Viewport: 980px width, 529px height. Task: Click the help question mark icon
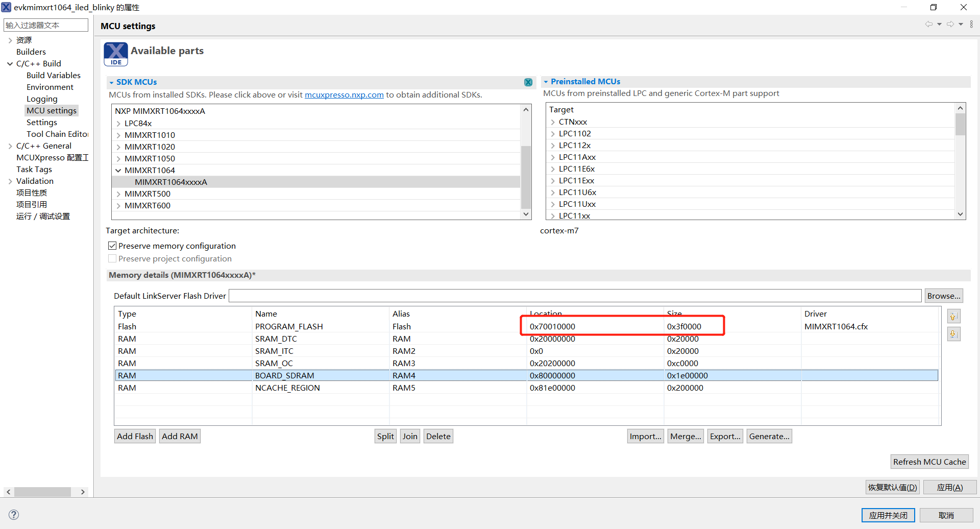coord(14,515)
